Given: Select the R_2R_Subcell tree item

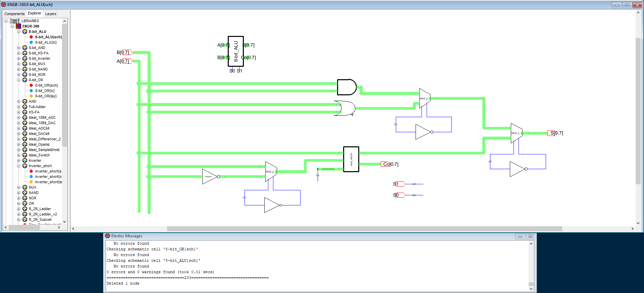Looking at the screenshot, I should (x=40, y=219).
